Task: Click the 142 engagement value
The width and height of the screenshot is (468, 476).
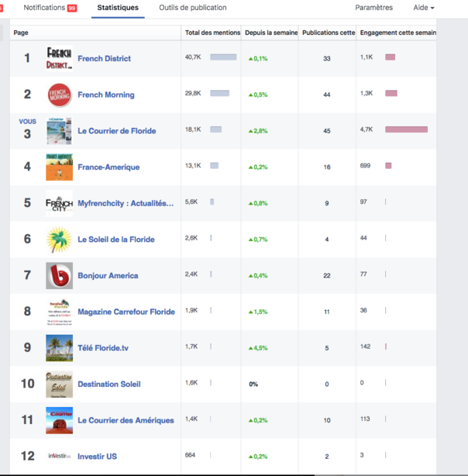Action: click(x=365, y=347)
